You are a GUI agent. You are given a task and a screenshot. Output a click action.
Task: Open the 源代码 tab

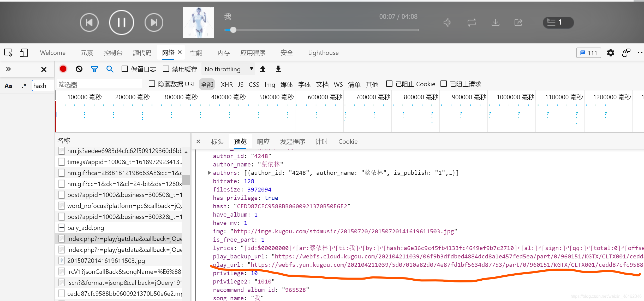142,53
